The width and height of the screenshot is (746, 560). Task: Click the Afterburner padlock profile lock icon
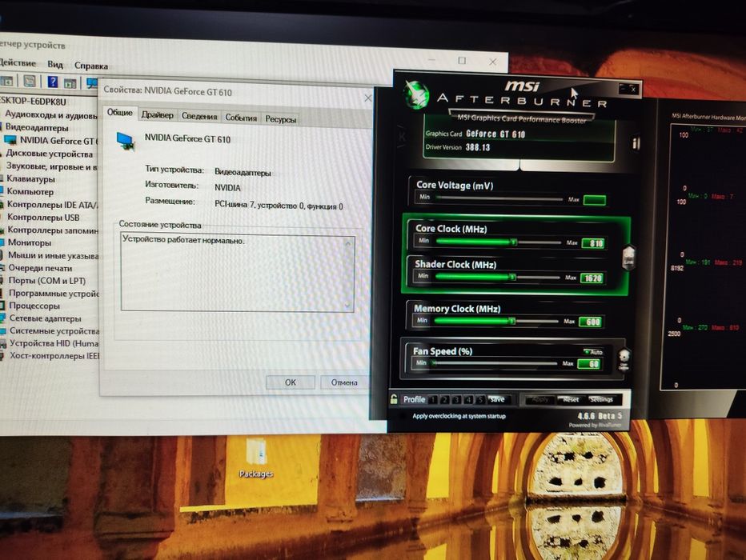394,399
